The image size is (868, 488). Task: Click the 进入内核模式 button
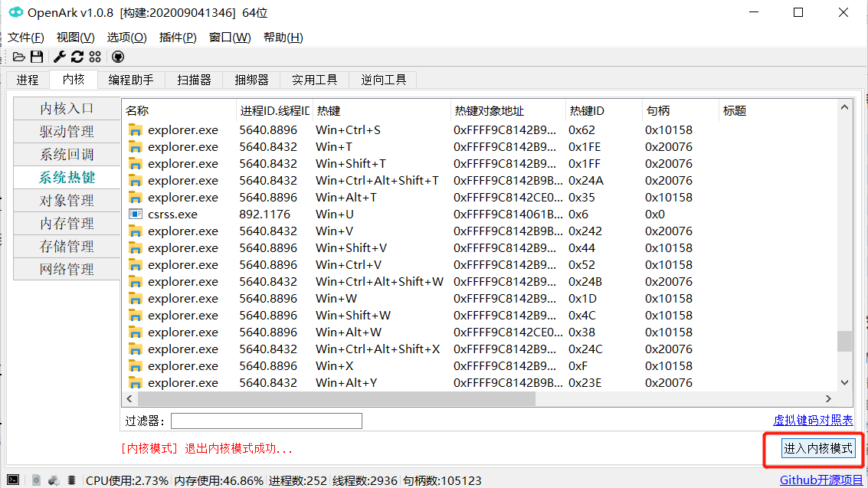pyautogui.click(x=818, y=448)
